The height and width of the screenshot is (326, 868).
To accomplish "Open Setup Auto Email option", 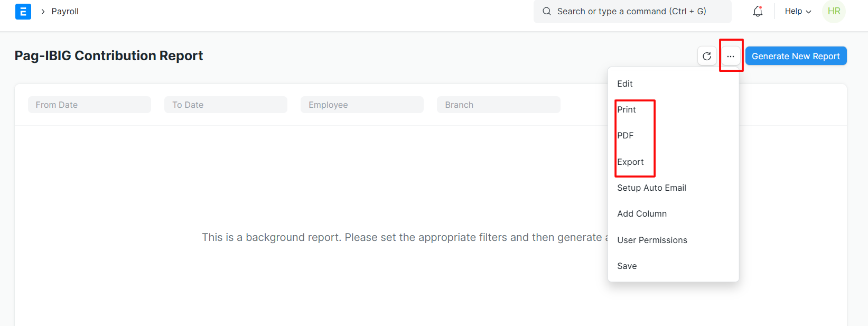I will coord(673,188).
